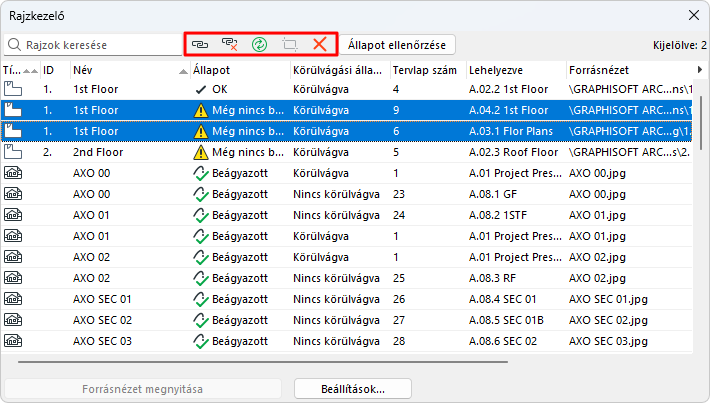Click the image icon of the AXO SEC 01 row

point(13,299)
